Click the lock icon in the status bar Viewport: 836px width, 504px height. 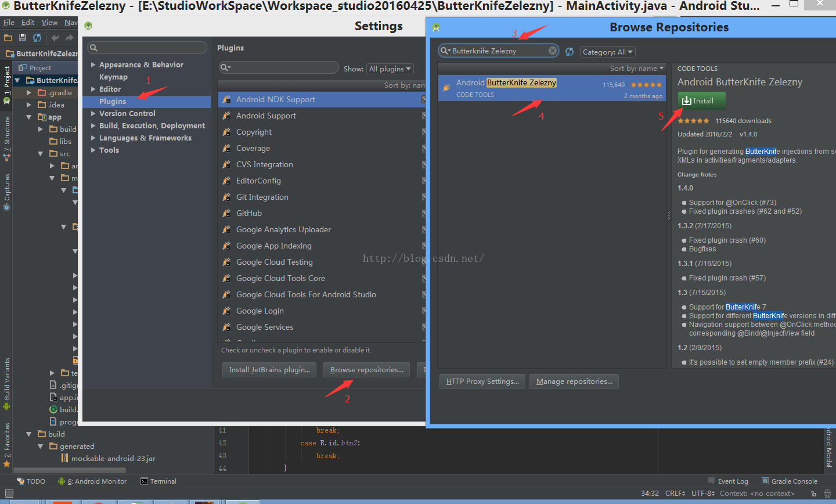(x=814, y=494)
